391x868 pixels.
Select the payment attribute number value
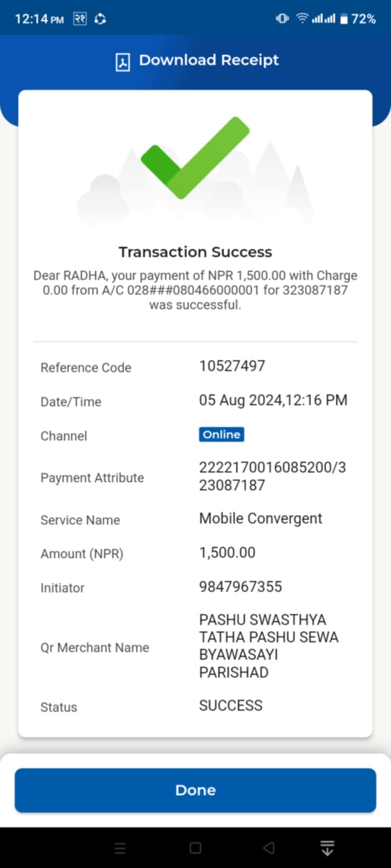click(273, 476)
